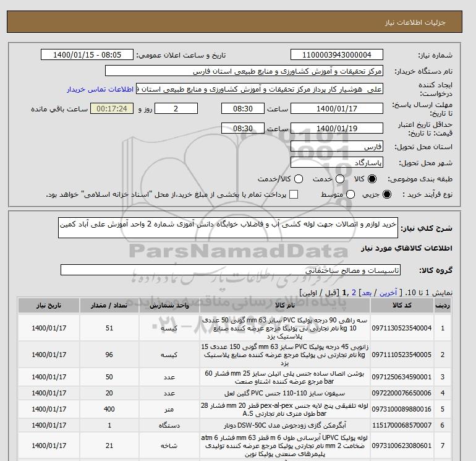Click the اطلاعات کالاهای مورد نیاز heading
The height and width of the screenshot is (461, 476).
pyautogui.click(x=407, y=248)
